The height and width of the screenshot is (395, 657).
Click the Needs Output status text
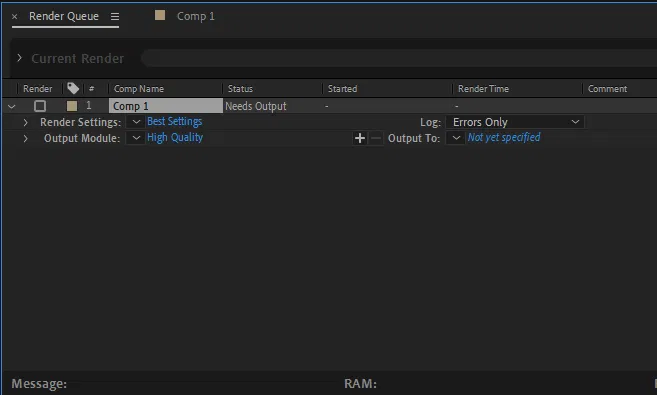256,106
